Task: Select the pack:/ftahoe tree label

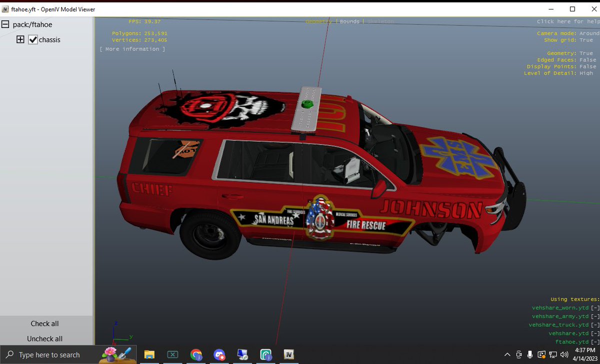Action: coord(32,24)
